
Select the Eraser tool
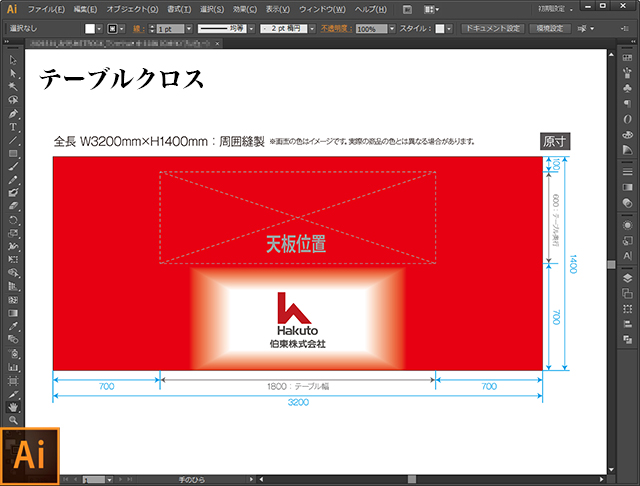(13, 206)
